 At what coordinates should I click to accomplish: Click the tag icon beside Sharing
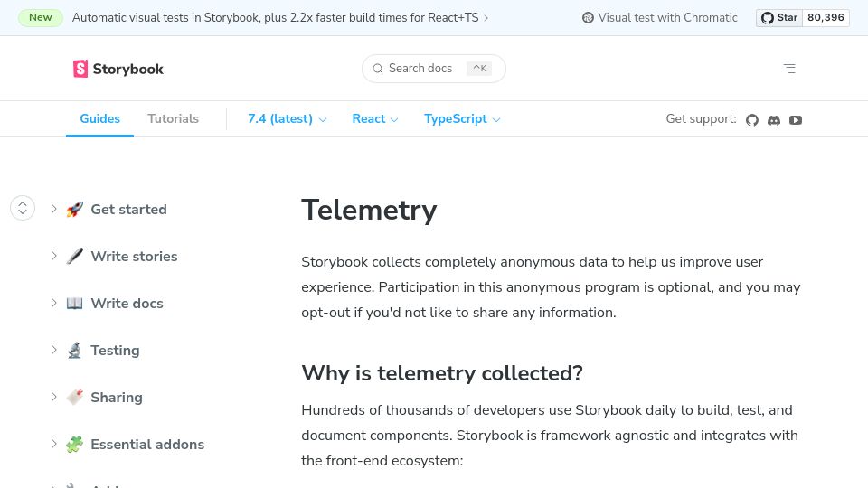tap(75, 398)
